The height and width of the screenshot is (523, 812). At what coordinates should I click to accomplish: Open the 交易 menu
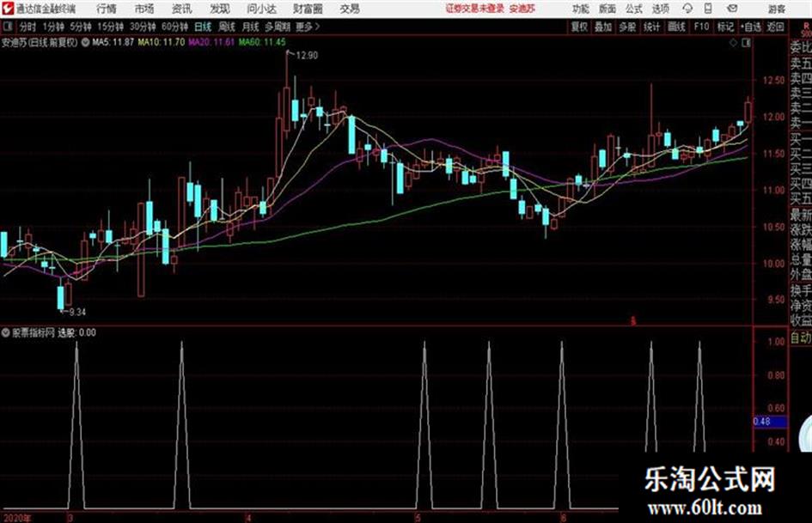click(x=350, y=9)
